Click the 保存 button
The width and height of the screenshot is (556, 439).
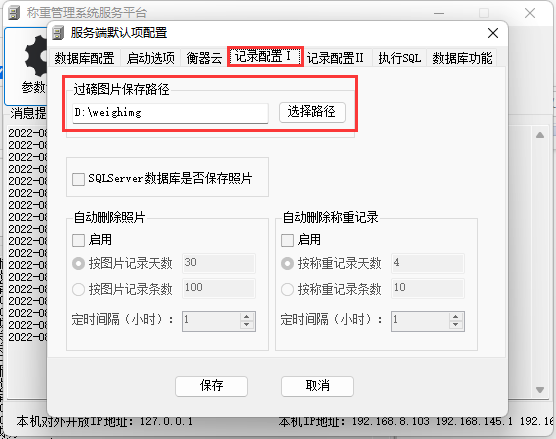(x=211, y=386)
